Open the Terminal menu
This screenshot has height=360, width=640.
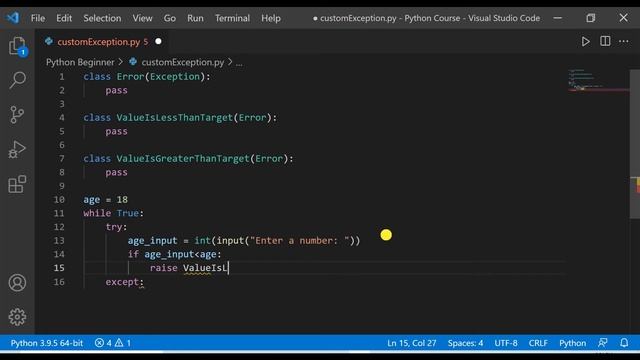click(x=232, y=18)
